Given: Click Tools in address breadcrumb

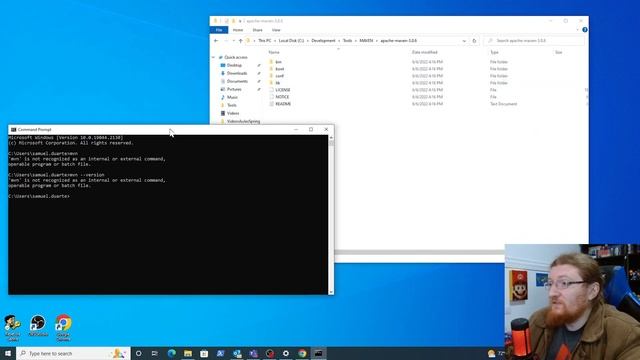Looking at the screenshot, I should [x=347, y=41].
